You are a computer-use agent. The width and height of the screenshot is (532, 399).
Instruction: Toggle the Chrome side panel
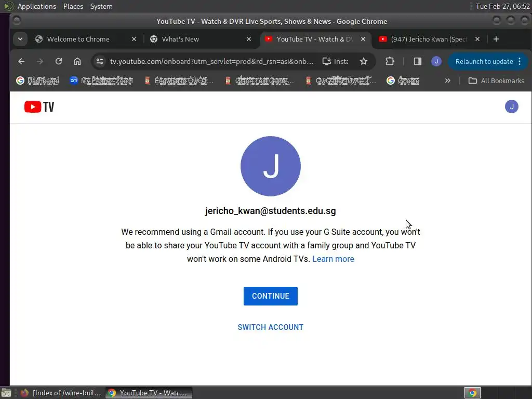pos(417,61)
